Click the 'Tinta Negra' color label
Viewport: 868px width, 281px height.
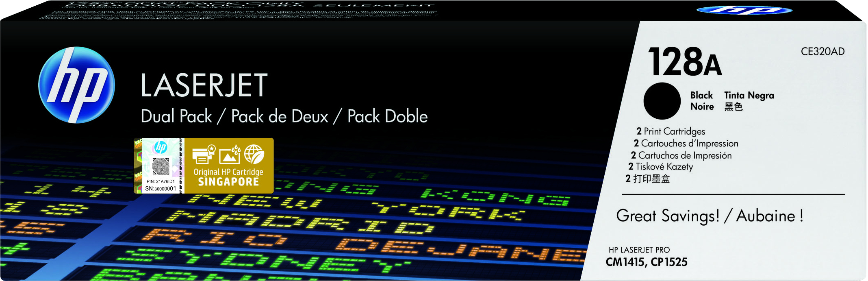pyautogui.click(x=749, y=96)
